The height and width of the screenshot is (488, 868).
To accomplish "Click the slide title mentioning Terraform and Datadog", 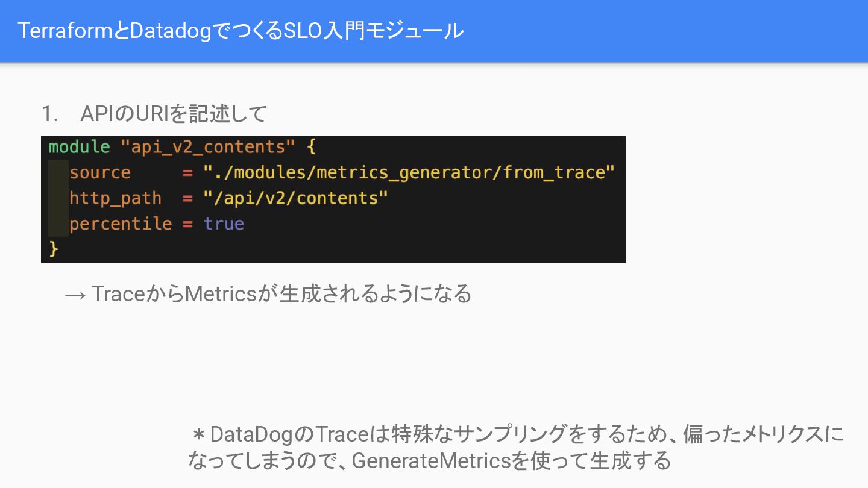I will pyautogui.click(x=241, y=31).
